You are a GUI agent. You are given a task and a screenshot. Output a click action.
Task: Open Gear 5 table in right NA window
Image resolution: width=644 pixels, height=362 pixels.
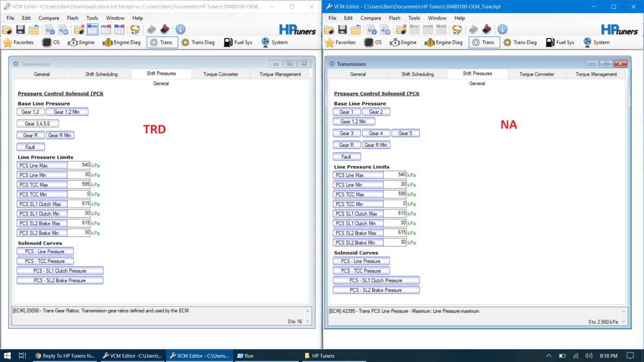[406, 133]
